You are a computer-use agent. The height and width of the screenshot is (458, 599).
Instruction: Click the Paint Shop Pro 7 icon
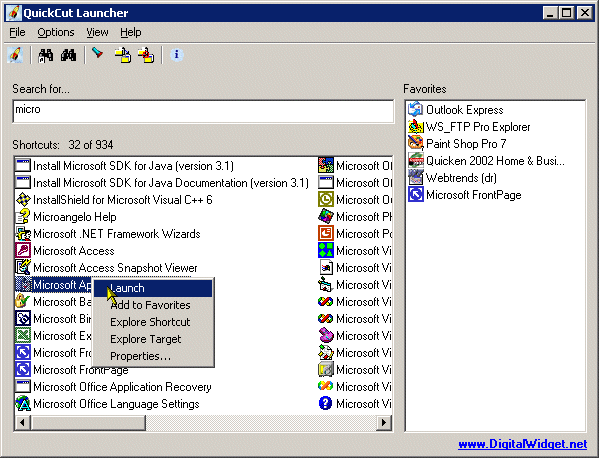coord(416,143)
